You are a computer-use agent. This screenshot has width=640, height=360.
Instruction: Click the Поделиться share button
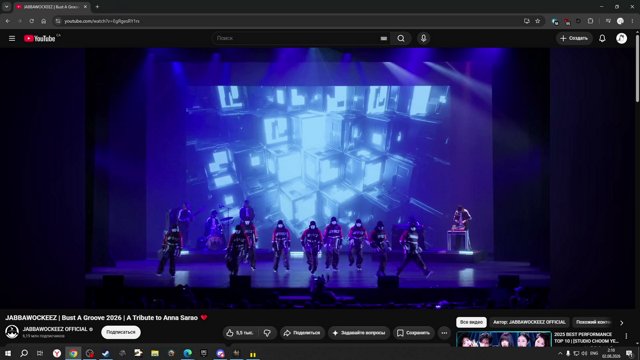point(302,333)
